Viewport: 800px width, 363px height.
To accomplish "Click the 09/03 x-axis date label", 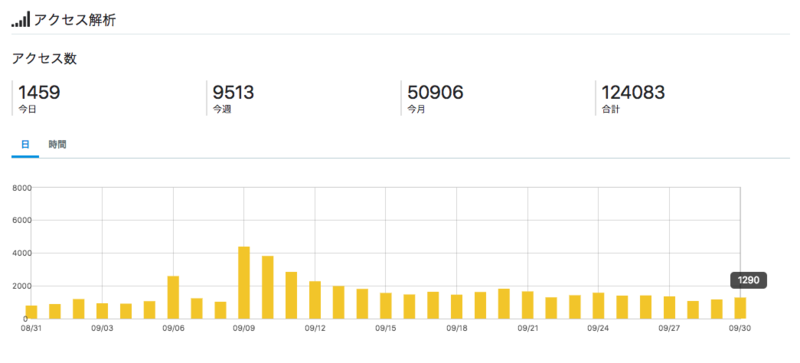I will point(103,328).
